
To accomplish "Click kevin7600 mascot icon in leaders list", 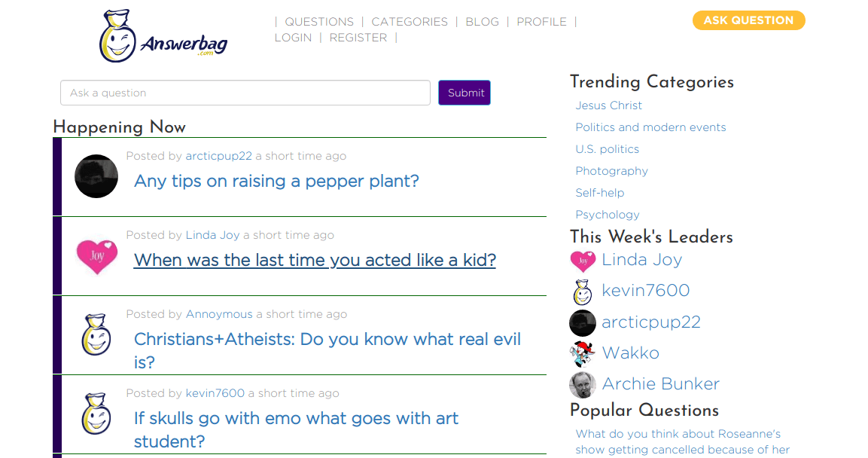I will [x=583, y=292].
